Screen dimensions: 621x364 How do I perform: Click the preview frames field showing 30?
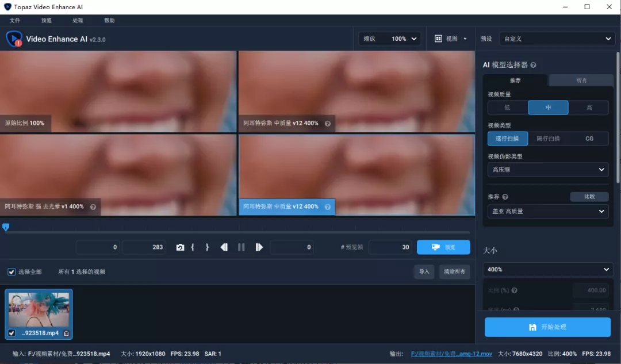390,247
